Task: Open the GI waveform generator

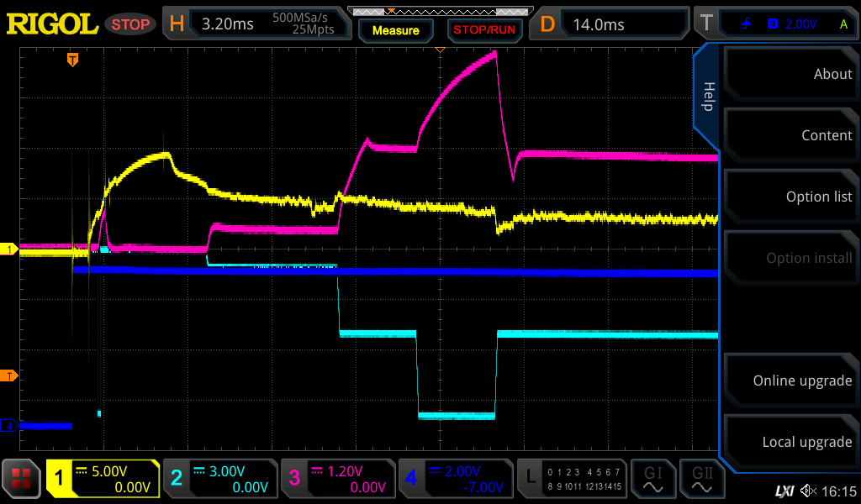Action: (x=652, y=479)
